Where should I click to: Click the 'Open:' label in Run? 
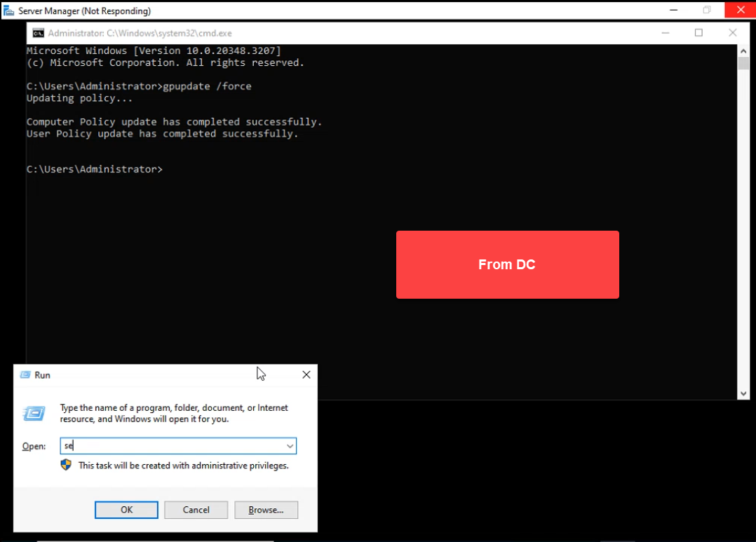(x=34, y=446)
